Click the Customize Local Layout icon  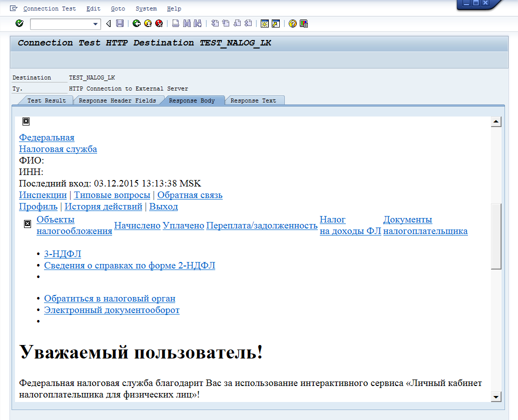[304, 23]
